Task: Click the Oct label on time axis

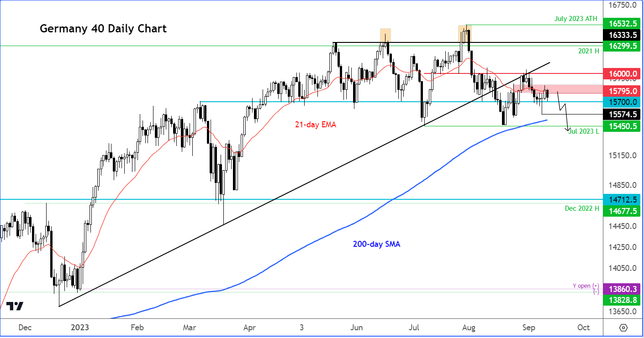Action: coord(583,328)
